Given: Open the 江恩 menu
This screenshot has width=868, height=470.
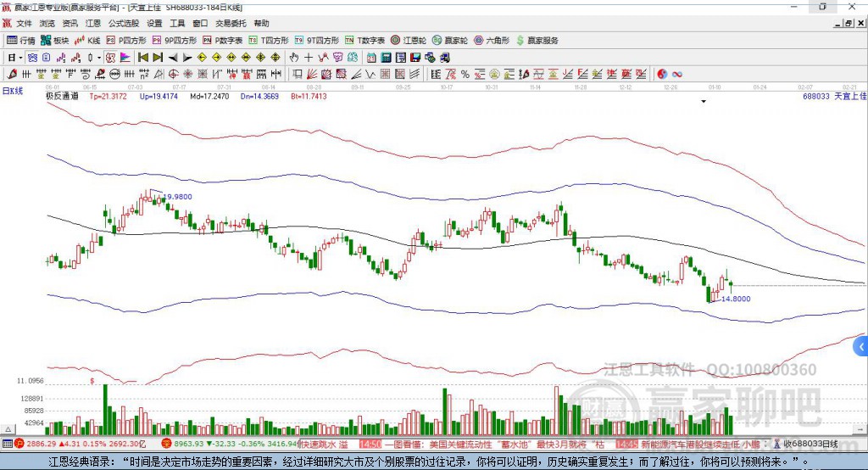Looking at the screenshot, I should click(x=93, y=23).
